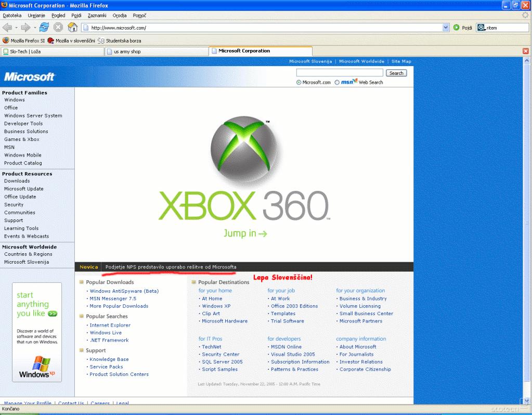Open the Windows Server System sidebar link
Screen dimensions: 532x415
click(33, 115)
